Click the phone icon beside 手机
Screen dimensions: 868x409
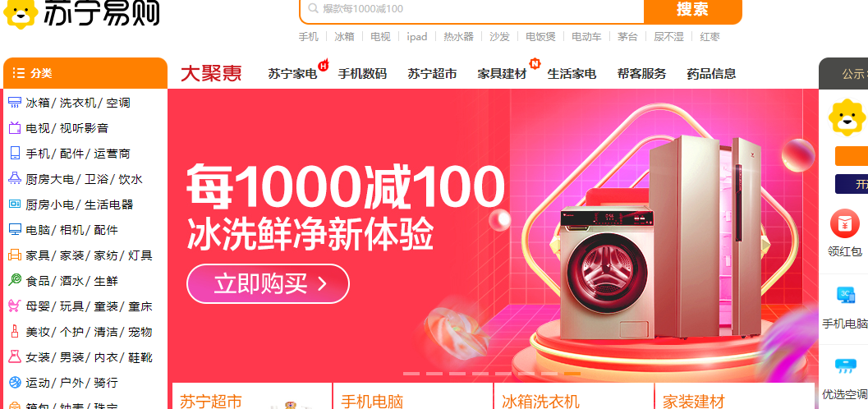pos(15,154)
